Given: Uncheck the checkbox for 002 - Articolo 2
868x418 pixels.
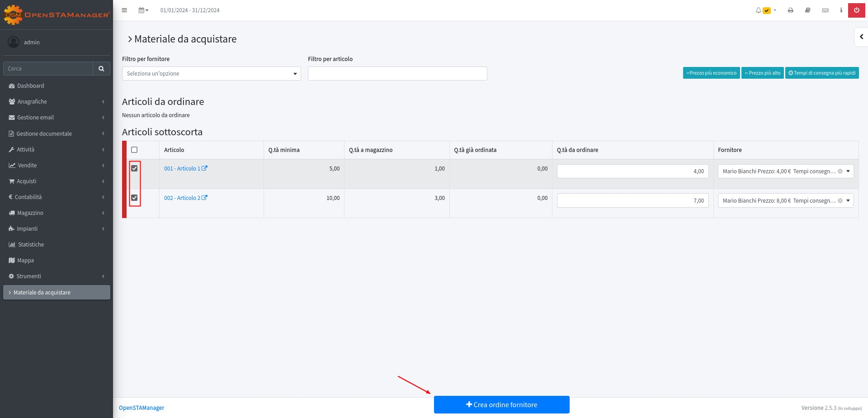Looking at the screenshot, I should (x=134, y=198).
